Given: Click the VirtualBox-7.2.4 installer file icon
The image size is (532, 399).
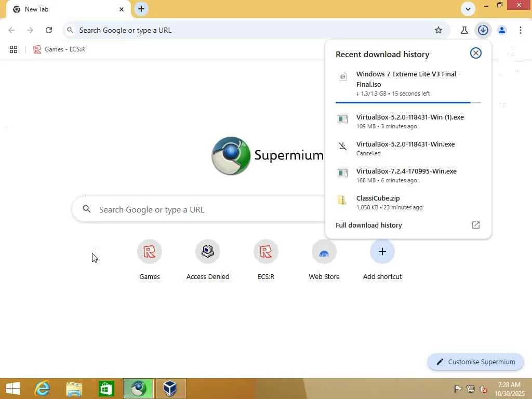Looking at the screenshot, I should 343,173.
